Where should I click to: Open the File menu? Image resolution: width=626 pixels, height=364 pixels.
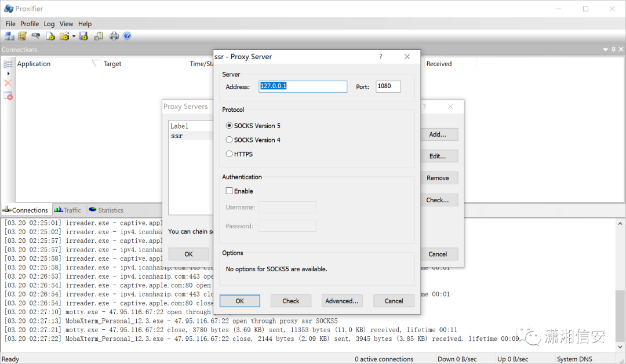10,24
